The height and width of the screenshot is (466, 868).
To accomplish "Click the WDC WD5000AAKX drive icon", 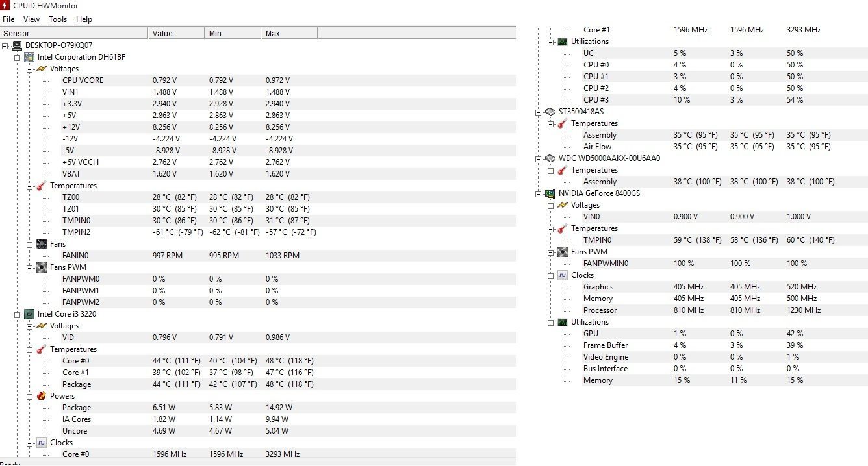I will point(550,158).
